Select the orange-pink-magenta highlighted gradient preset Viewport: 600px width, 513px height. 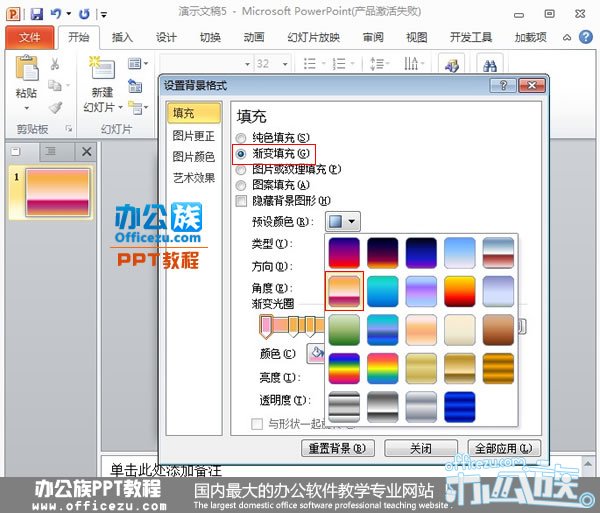344,291
